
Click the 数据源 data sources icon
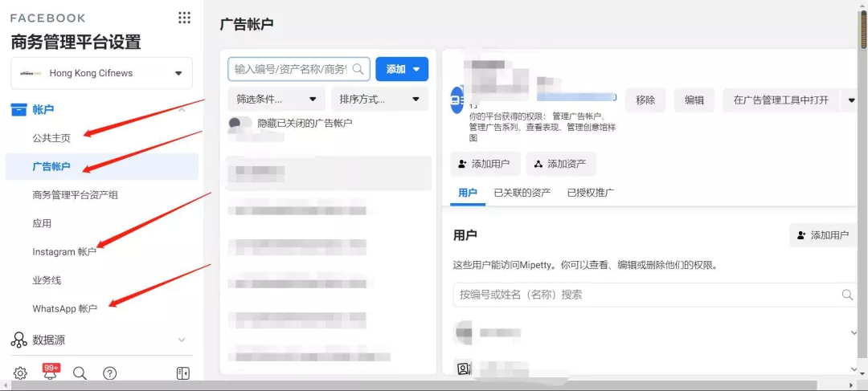[x=19, y=340]
